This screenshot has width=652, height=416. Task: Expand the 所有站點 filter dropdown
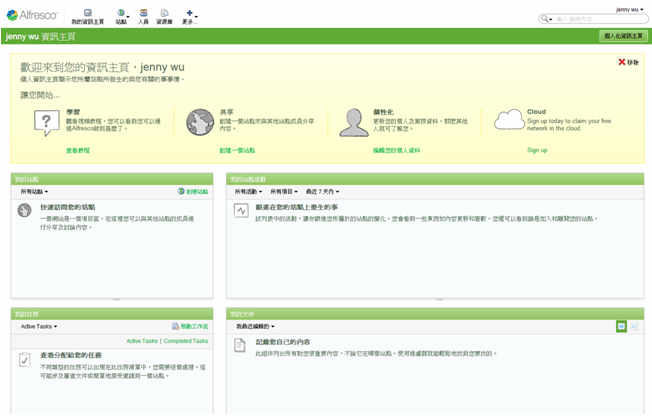[x=34, y=191]
